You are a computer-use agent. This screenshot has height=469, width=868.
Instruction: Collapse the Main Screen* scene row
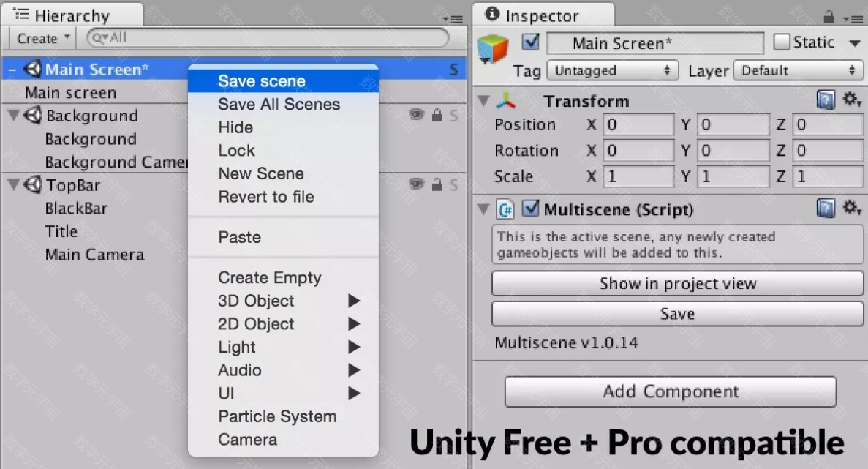click(12, 70)
